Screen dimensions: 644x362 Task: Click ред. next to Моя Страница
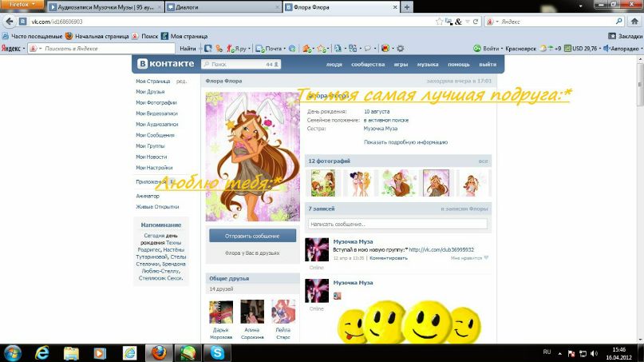pyautogui.click(x=181, y=82)
